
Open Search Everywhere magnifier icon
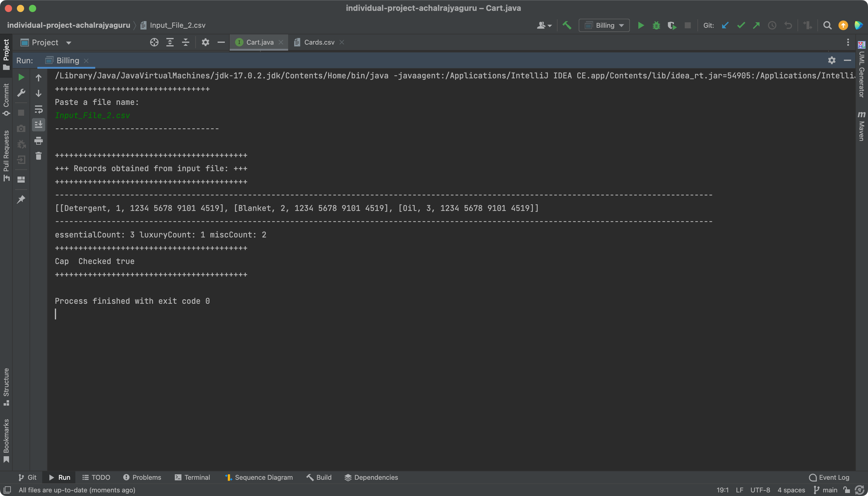(x=827, y=25)
